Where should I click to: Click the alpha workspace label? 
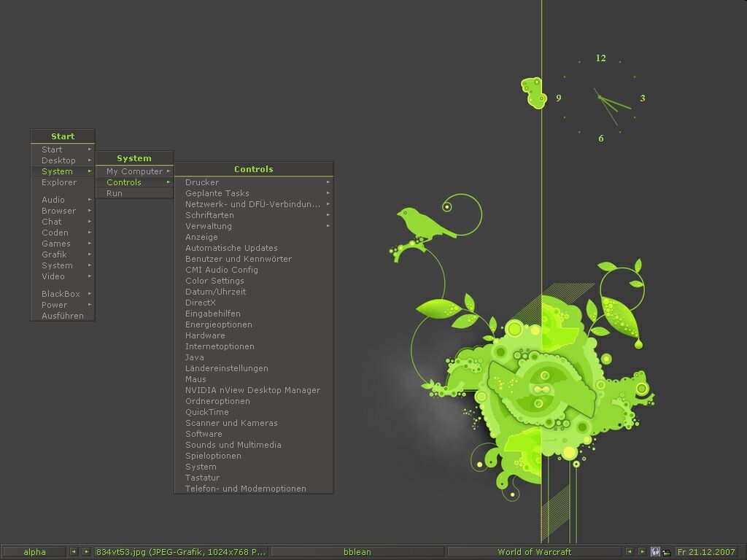34,552
